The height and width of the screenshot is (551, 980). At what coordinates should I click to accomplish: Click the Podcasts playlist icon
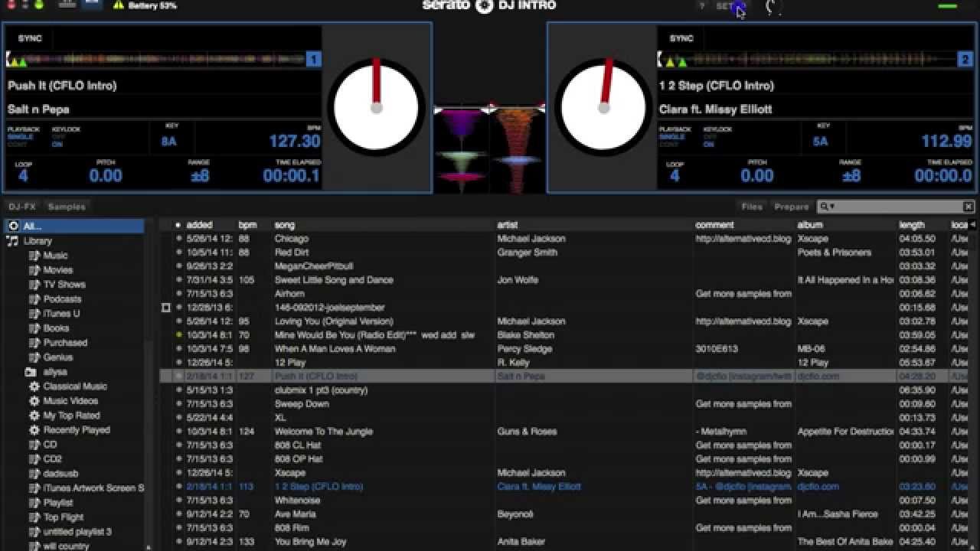pyautogui.click(x=34, y=299)
